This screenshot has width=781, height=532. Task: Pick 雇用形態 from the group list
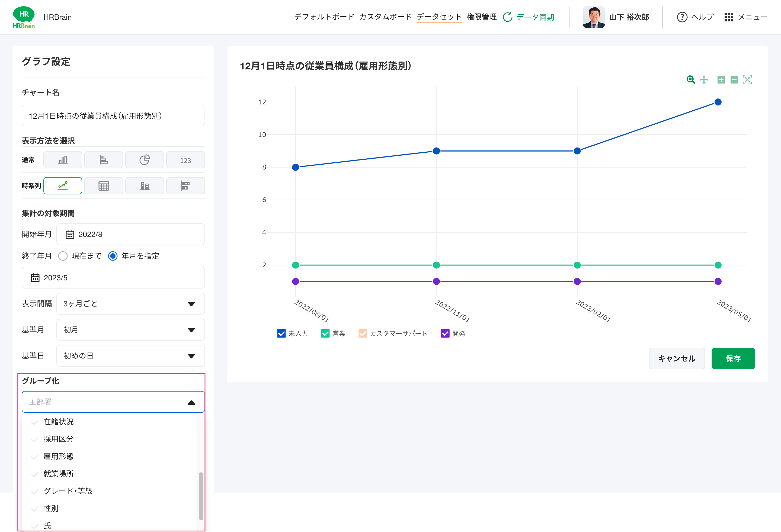(59, 456)
